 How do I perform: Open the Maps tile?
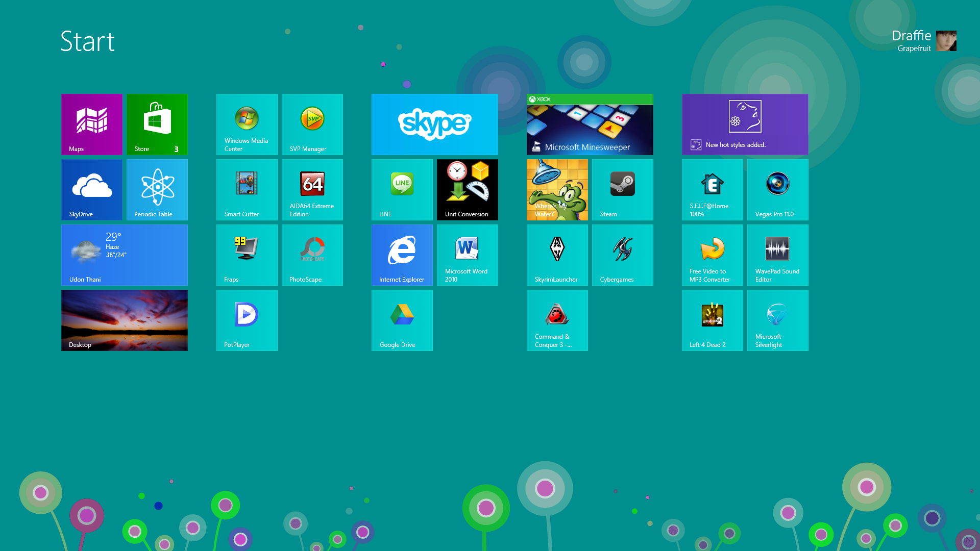[92, 124]
